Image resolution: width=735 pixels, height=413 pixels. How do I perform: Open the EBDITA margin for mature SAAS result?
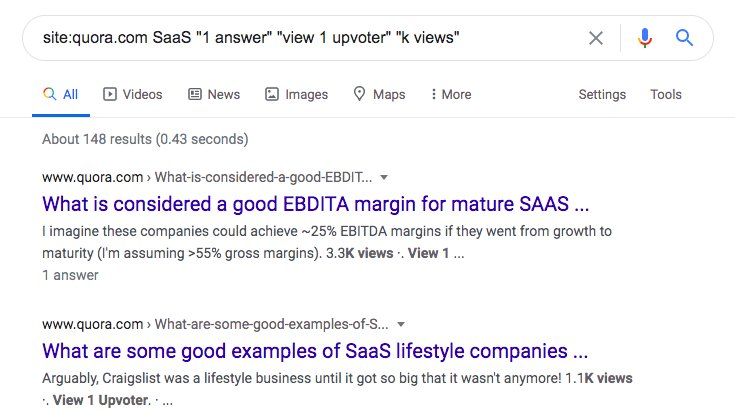[315, 205]
